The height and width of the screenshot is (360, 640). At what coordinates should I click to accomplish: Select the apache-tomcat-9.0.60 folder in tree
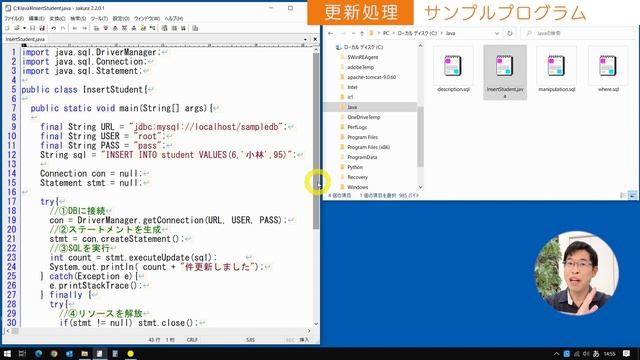[371, 77]
